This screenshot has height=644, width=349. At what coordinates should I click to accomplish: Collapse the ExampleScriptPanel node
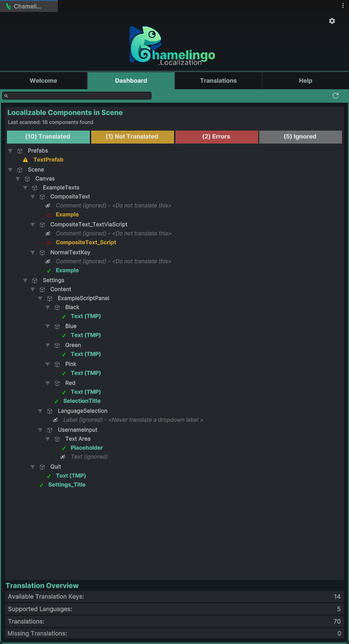[x=40, y=299]
